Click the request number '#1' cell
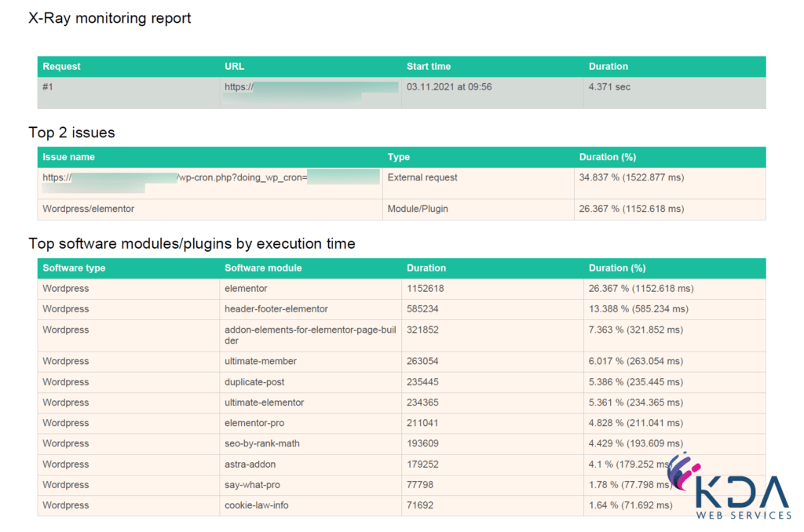Image resolution: width=804 pixels, height=532 pixels. point(48,86)
